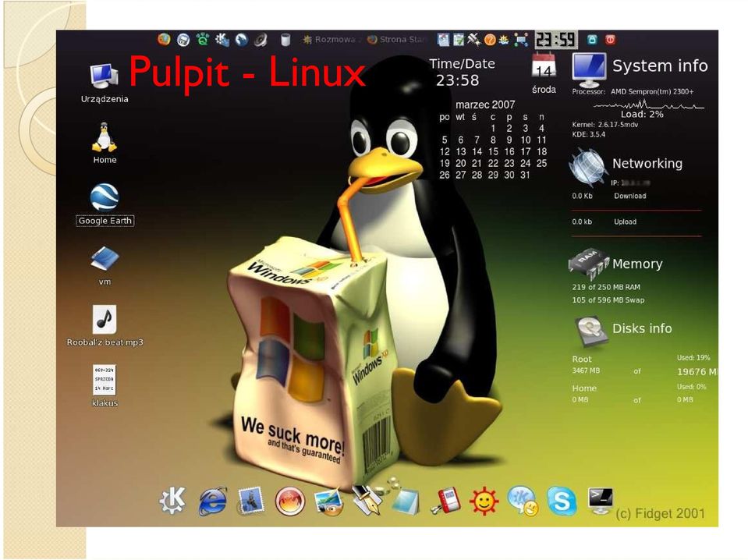The width and height of the screenshot is (748, 560).
Task: Click the green lock session button
Action: [592, 40]
